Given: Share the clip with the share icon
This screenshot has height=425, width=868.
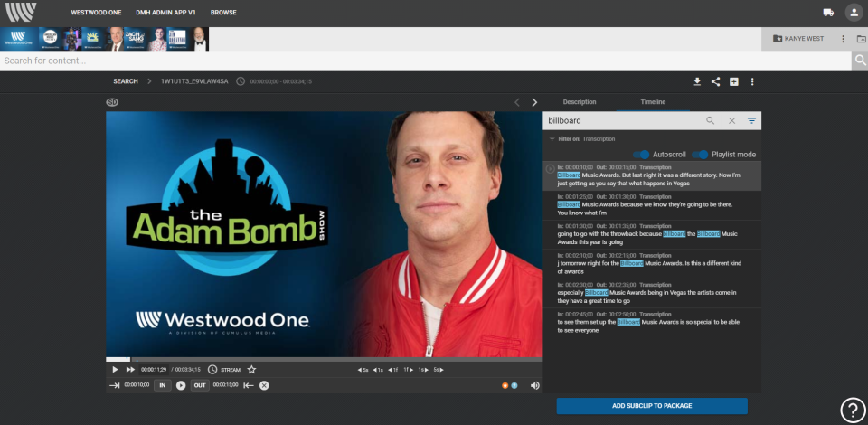Looking at the screenshot, I should [715, 82].
